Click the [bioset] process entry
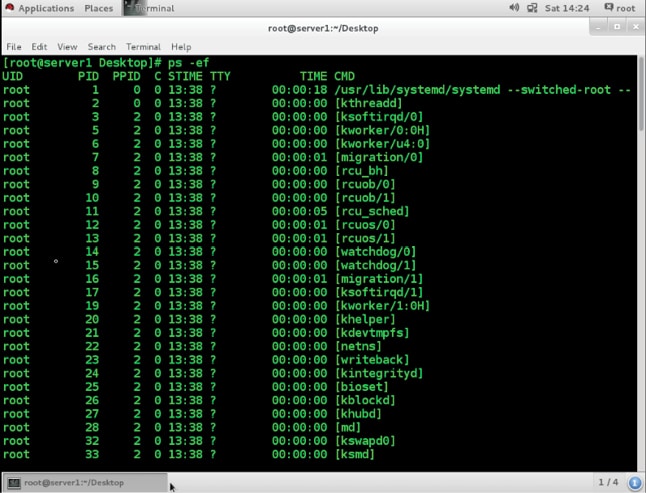The height and width of the screenshot is (493, 646). pos(362,387)
